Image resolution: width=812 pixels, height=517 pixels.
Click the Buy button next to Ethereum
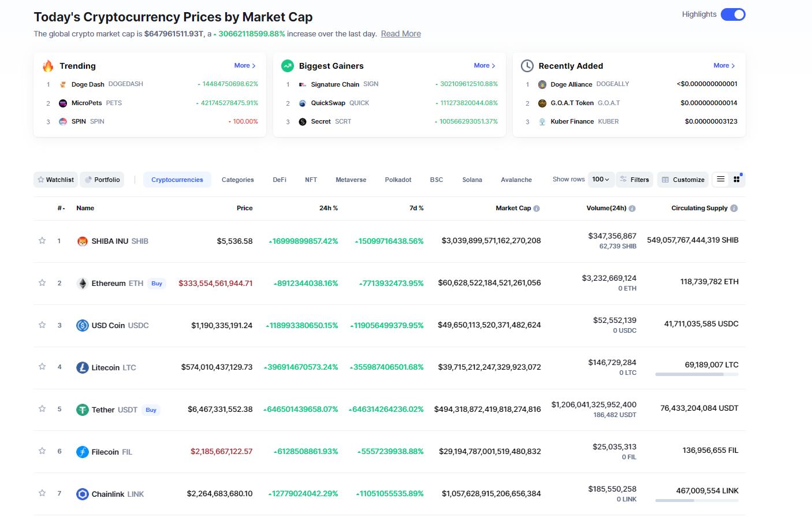[157, 284]
